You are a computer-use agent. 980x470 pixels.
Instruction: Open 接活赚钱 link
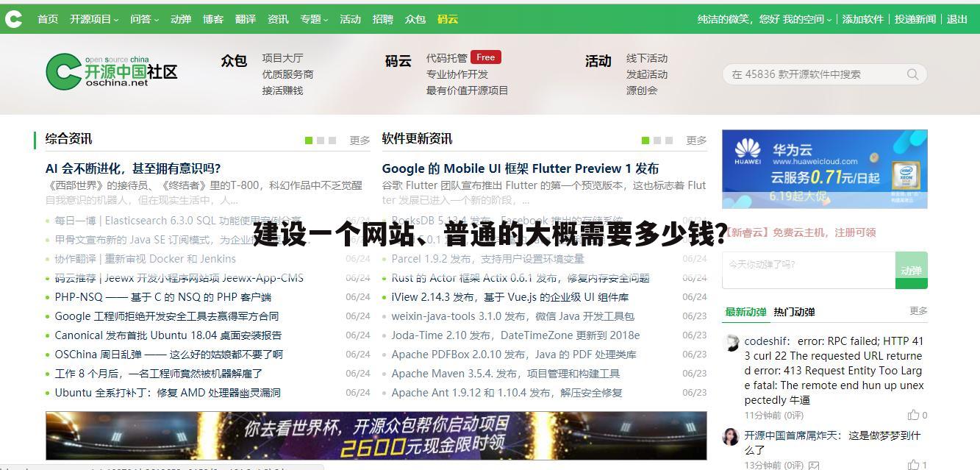tap(283, 90)
